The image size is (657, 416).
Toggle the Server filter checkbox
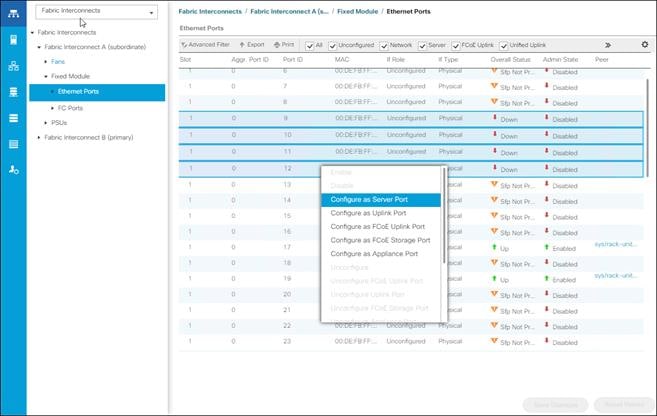(x=422, y=46)
